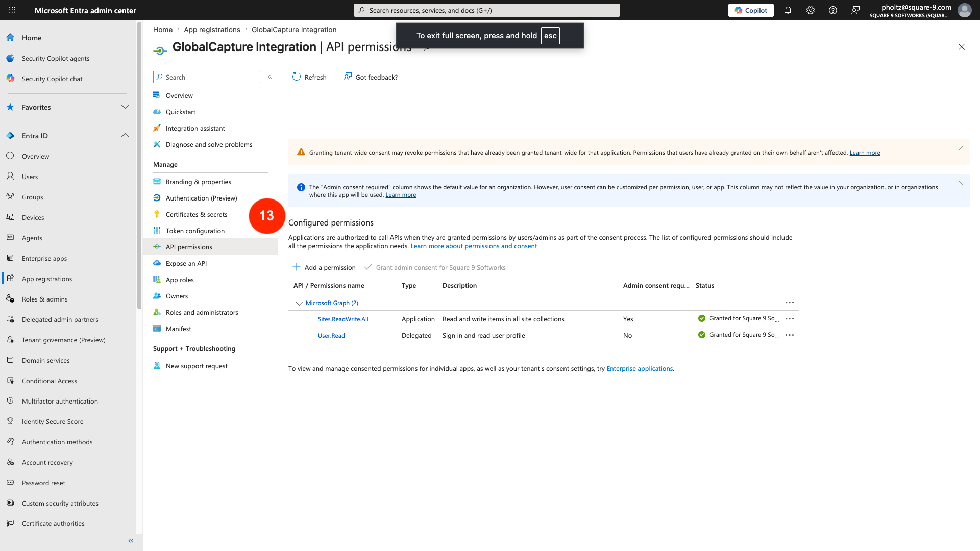Collapse the Microsoft Graph (2) group

tap(300, 303)
